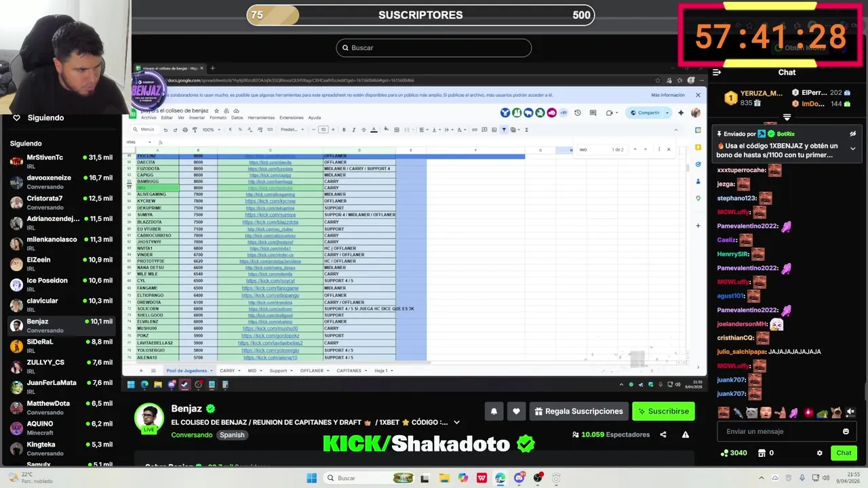868x488 pixels.
Task: Add new sheet with plus icon
Action: coord(141,371)
